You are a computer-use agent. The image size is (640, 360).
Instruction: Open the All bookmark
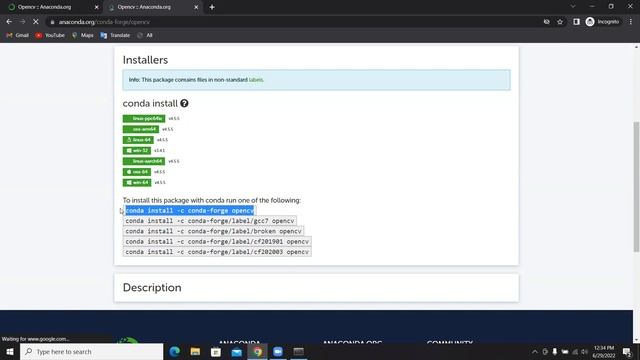(145, 35)
